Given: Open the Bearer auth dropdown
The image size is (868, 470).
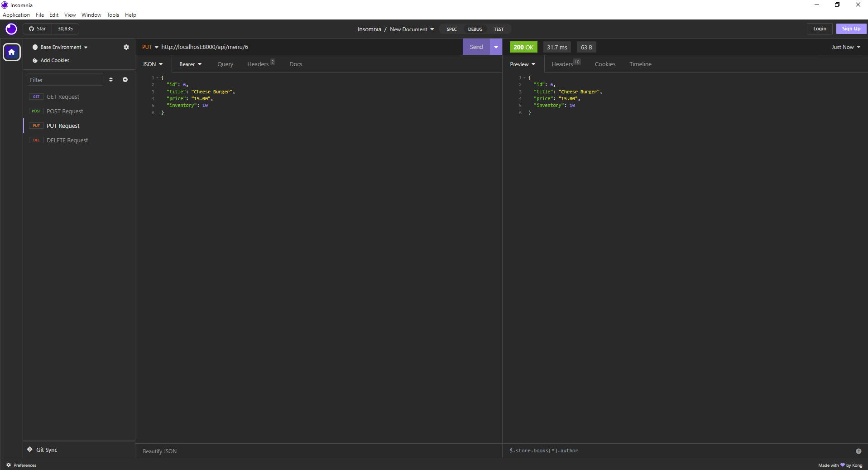Looking at the screenshot, I should click(x=190, y=64).
